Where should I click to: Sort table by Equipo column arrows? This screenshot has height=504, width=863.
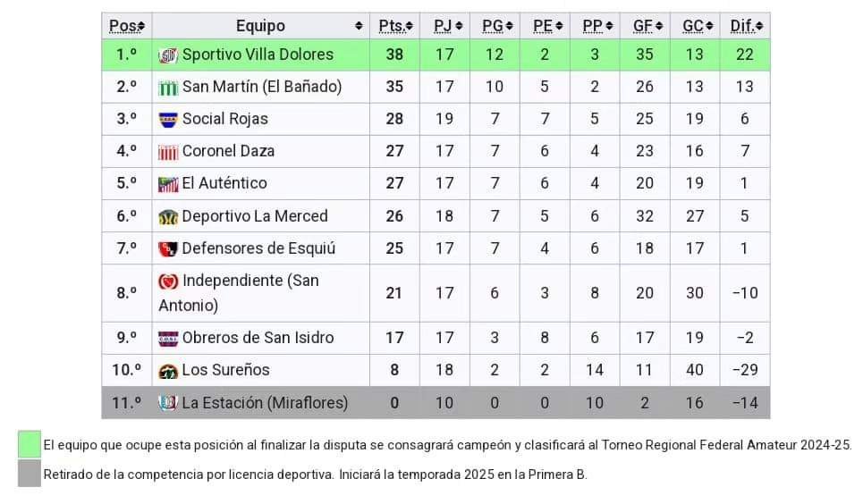(x=359, y=26)
